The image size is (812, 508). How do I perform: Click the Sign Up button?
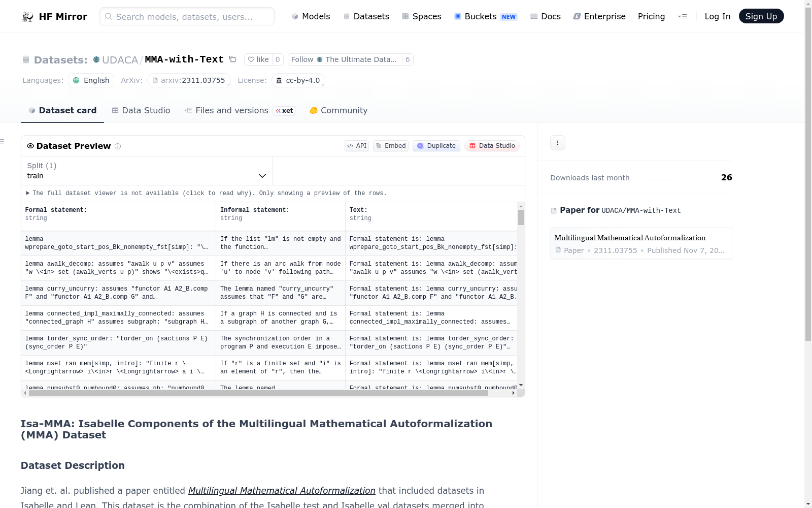[x=761, y=16]
